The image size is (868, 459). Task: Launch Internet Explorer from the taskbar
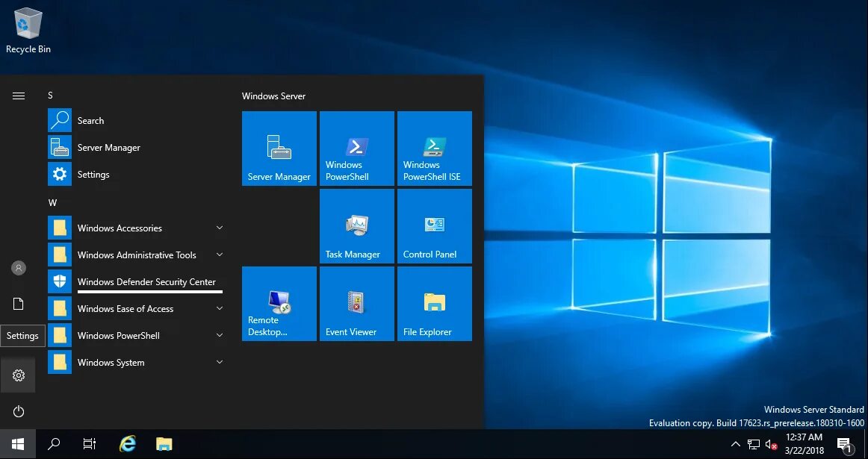(x=127, y=443)
